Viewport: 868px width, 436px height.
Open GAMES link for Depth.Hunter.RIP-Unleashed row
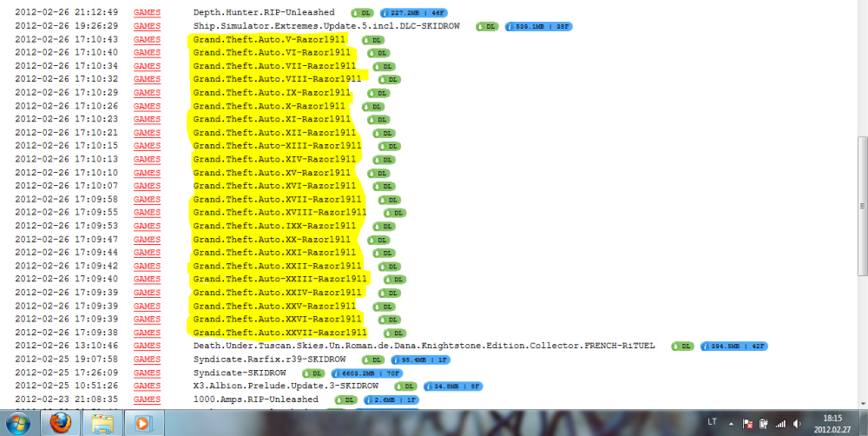(147, 13)
